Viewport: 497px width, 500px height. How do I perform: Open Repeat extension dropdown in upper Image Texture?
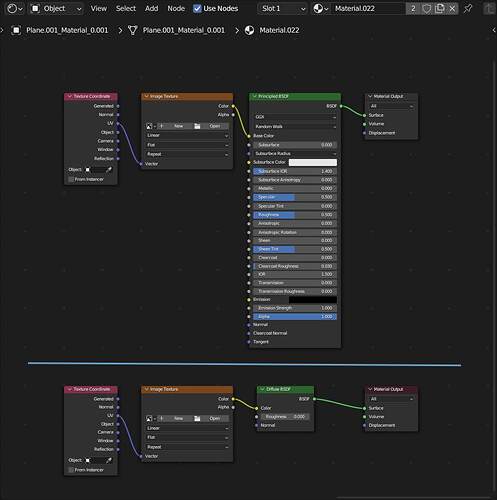click(187, 154)
